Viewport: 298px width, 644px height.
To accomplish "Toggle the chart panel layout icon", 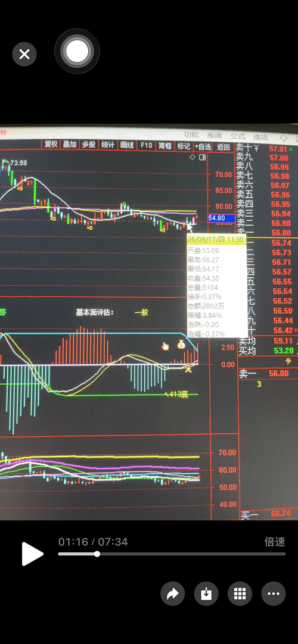I will [x=202, y=157].
